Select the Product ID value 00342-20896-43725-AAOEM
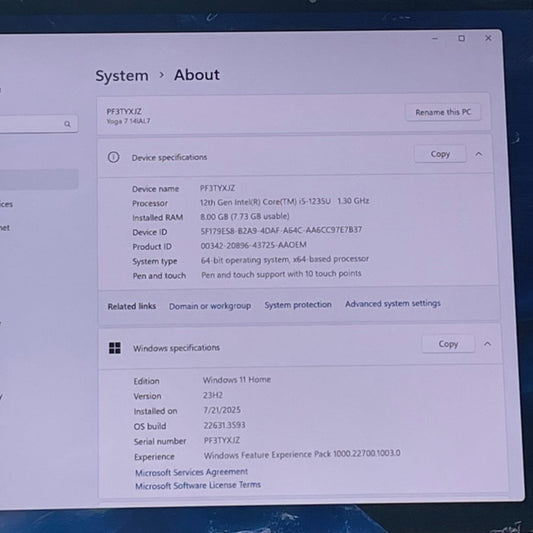Screen dimensions: 533x533 [254, 245]
